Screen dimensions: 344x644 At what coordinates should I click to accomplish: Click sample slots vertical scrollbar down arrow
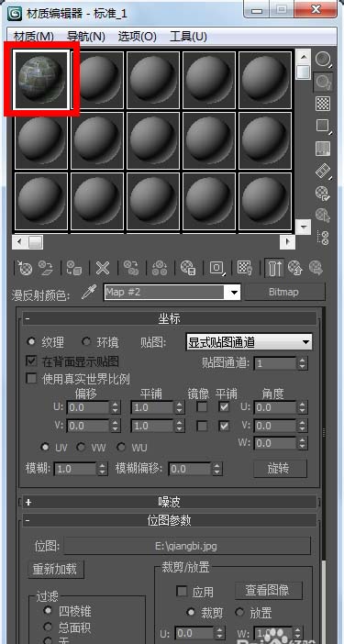[x=304, y=227]
